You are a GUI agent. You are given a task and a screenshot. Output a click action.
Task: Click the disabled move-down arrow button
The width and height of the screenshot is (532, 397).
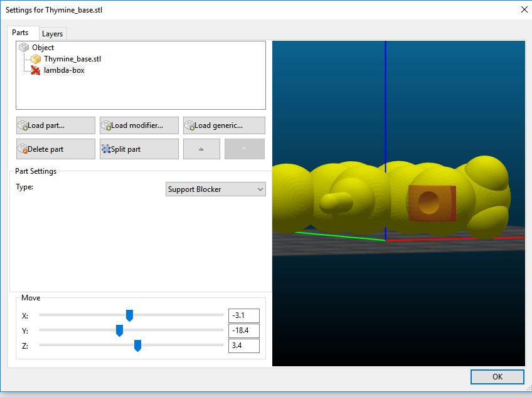click(244, 149)
